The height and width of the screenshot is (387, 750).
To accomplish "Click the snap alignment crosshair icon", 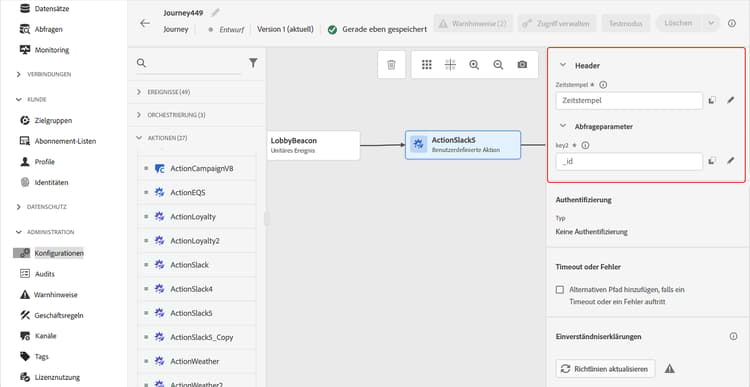I will (x=450, y=65).
